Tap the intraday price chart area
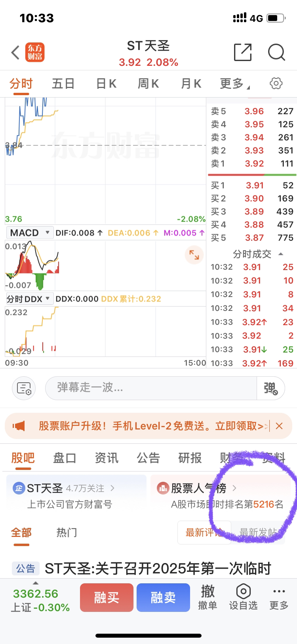 tap(105, 161)
